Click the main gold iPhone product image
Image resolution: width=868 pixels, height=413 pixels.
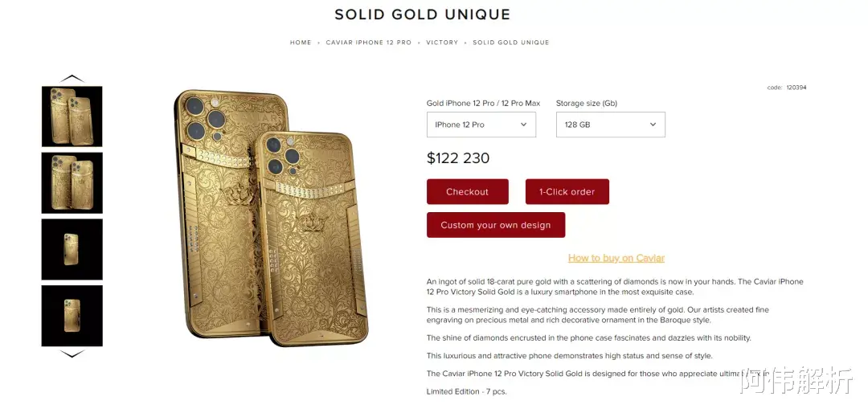[272, 217]
